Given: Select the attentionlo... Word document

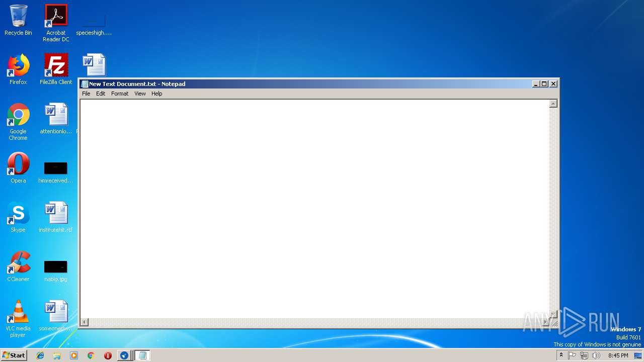Looking at the screenshot, I should 56,119.
